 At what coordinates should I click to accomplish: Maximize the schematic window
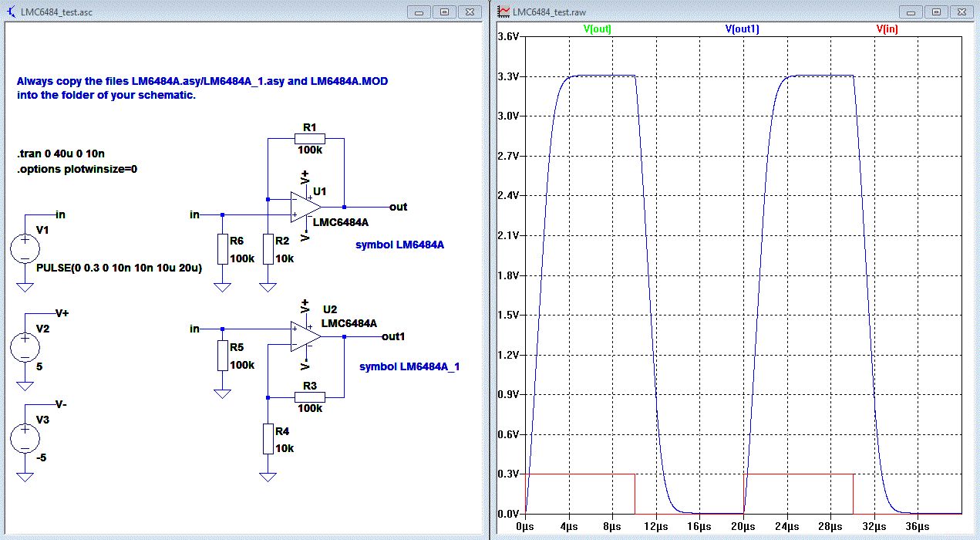[x=445, y=12]
